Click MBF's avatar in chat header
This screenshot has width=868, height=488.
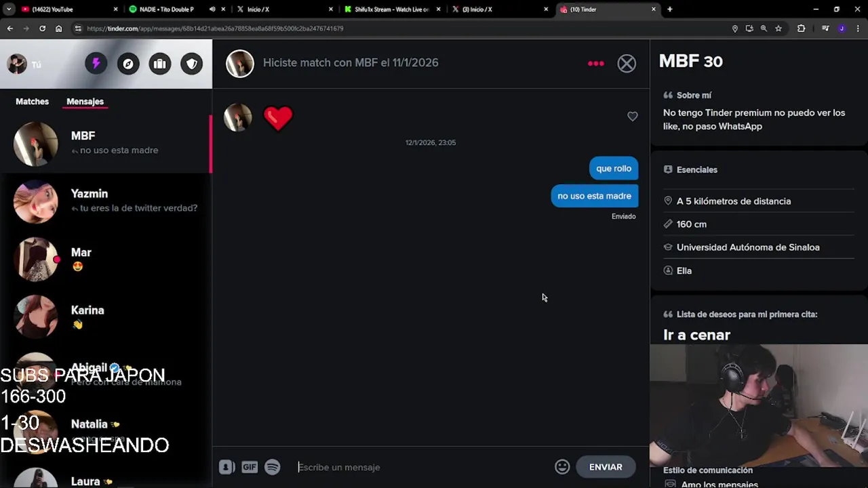pyautogui.click(x=239, y=63)
